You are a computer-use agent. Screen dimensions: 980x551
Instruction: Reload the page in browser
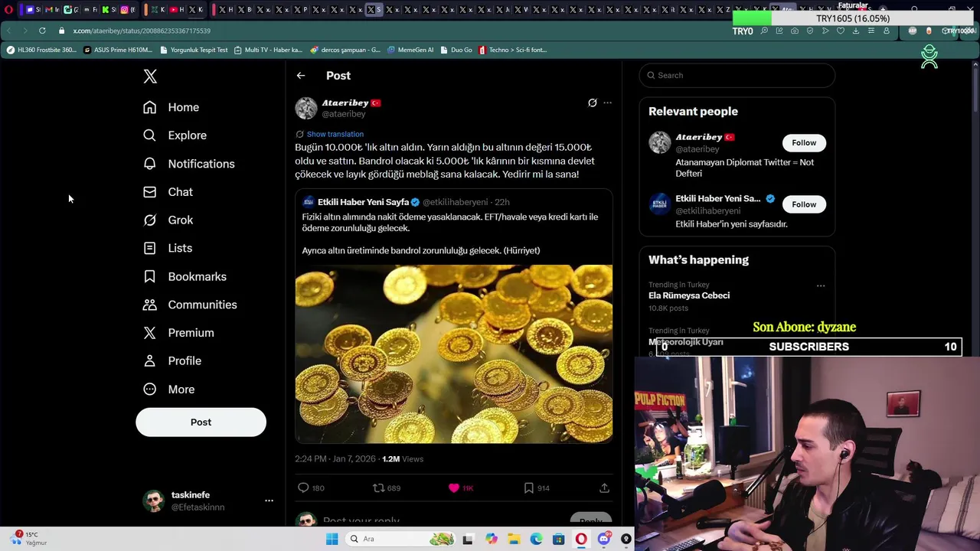click(x=42, y=31)
